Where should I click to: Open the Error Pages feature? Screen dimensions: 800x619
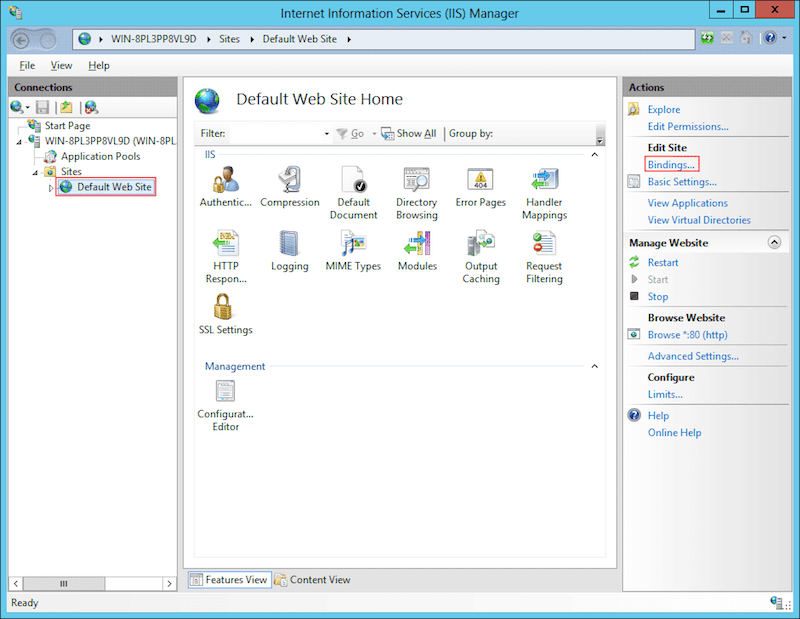click(481, 186)
